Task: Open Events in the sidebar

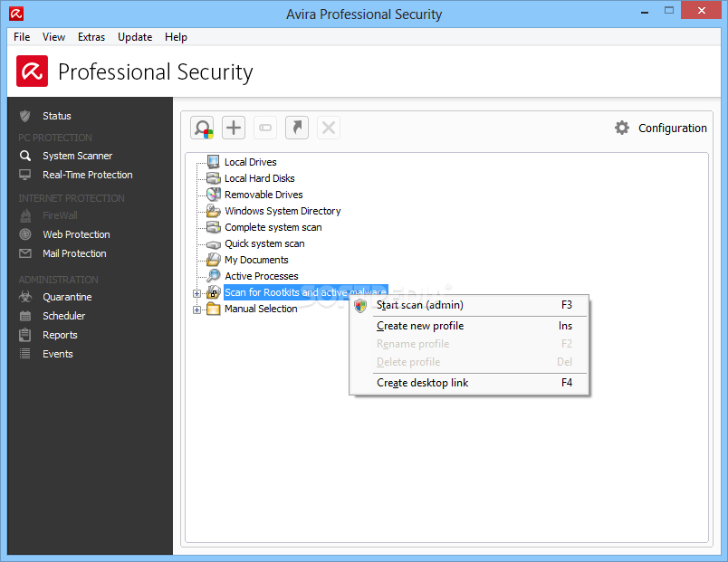Action: pyautogui.click(x=58, y=354)
